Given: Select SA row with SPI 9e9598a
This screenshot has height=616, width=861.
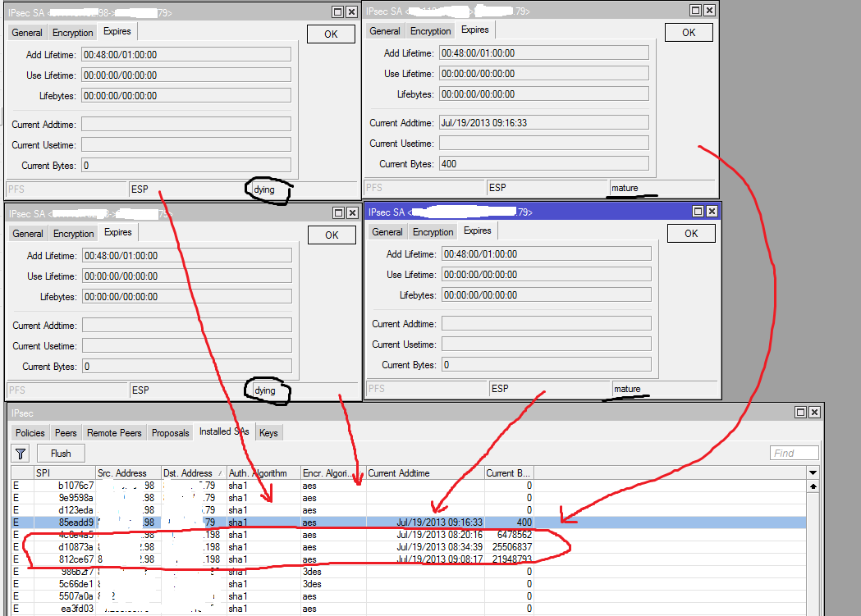Looking at the screenshot, I should click(x=409, y=498).
